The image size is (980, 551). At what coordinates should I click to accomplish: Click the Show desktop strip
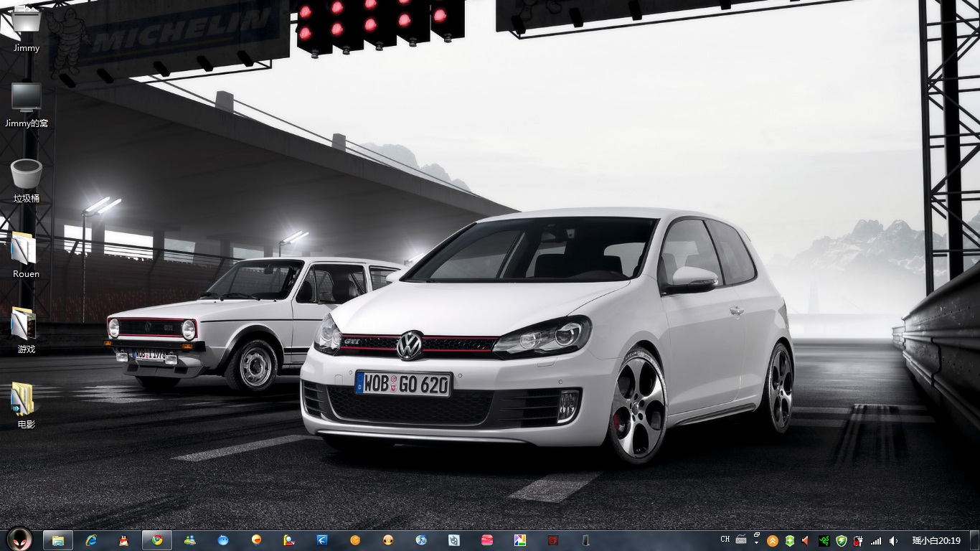point(975,540)
